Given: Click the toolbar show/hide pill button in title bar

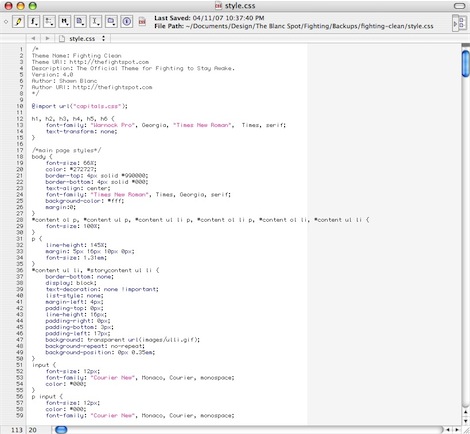Looking at the screenshot, I should click(459, 6).
